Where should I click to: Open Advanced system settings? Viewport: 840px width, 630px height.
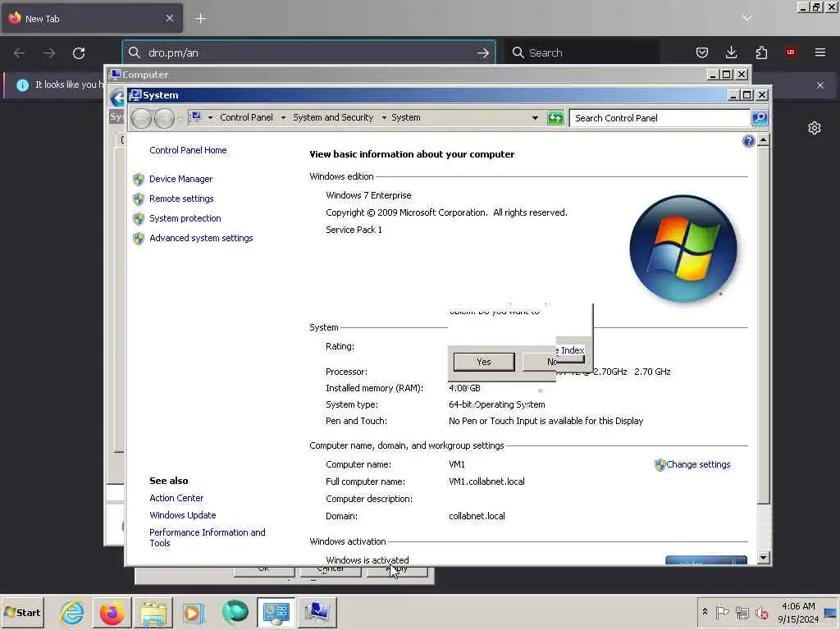pos(201,239)
